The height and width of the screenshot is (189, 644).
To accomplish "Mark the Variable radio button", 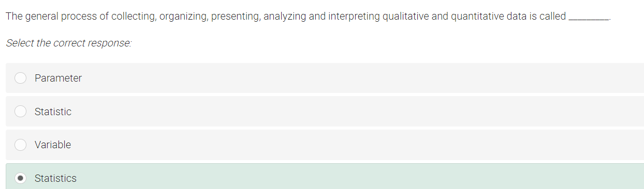I will tap(20, 145).
